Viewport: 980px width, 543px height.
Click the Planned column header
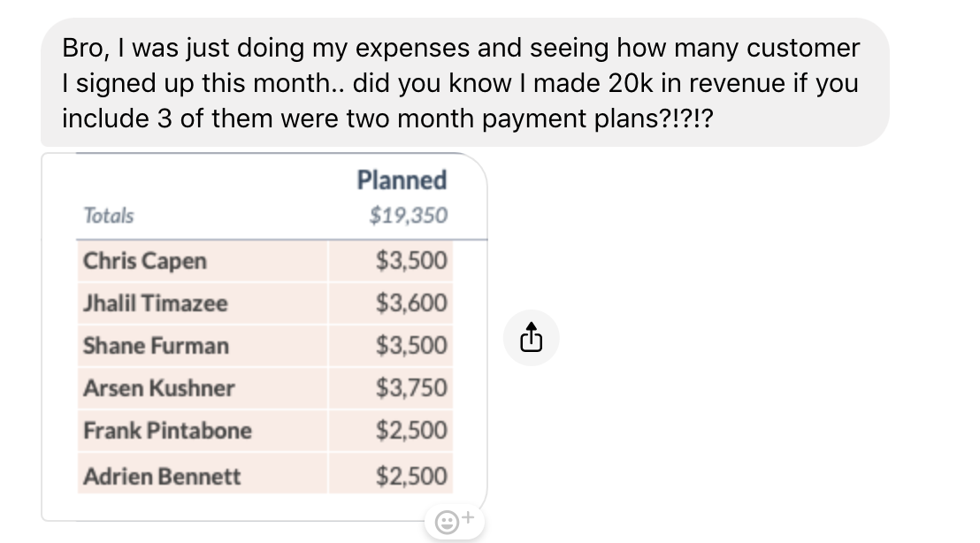(x=402, y=180)
